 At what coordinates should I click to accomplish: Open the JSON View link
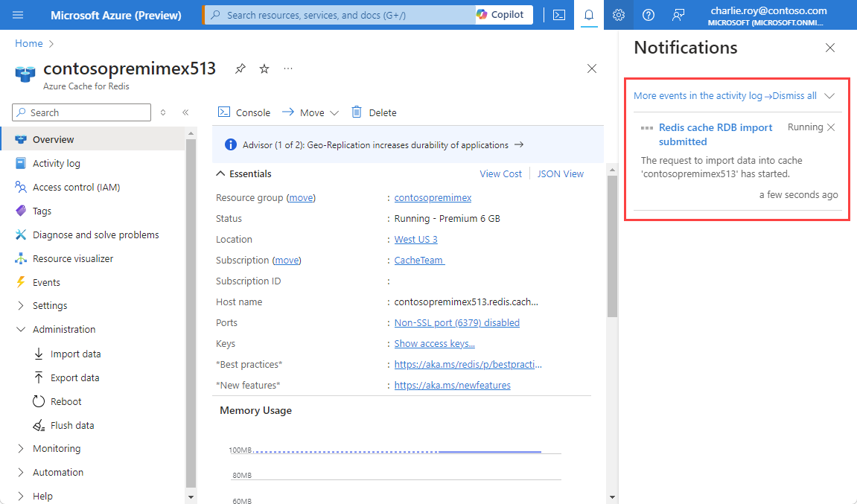560,173
